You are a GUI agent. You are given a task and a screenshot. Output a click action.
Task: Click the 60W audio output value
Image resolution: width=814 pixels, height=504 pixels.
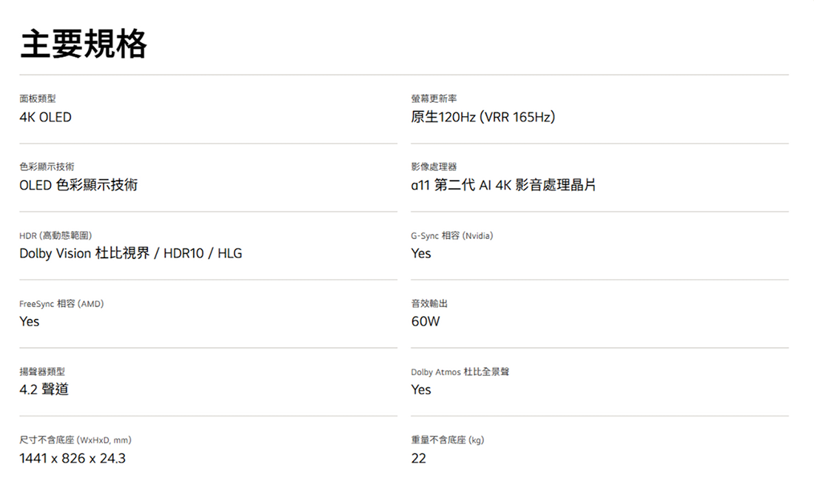(425, 321)
